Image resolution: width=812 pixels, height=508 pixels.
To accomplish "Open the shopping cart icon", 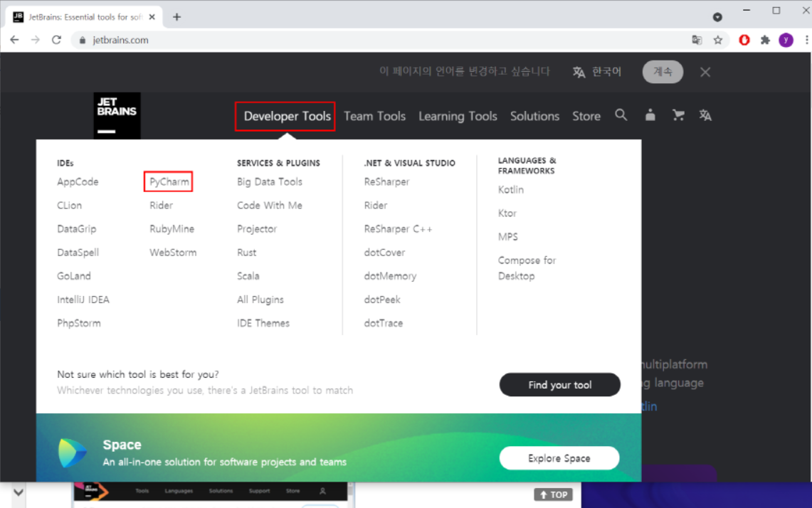I will coord(678,115).
